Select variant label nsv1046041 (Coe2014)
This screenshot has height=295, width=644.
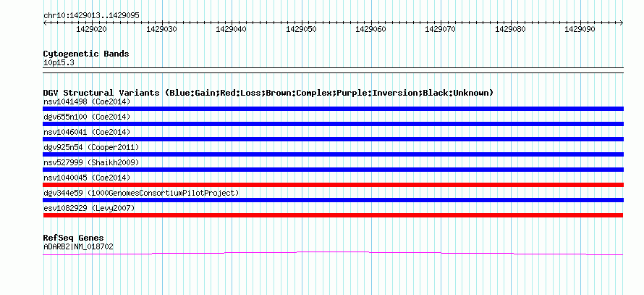(x=87, y=132)
